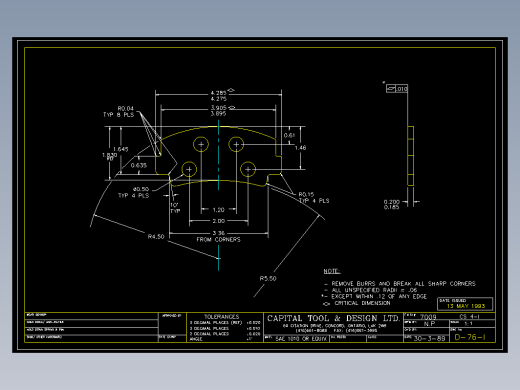Click the R4.50 radius label
This screenshot has height=390, width=520.
coord(156,236)
